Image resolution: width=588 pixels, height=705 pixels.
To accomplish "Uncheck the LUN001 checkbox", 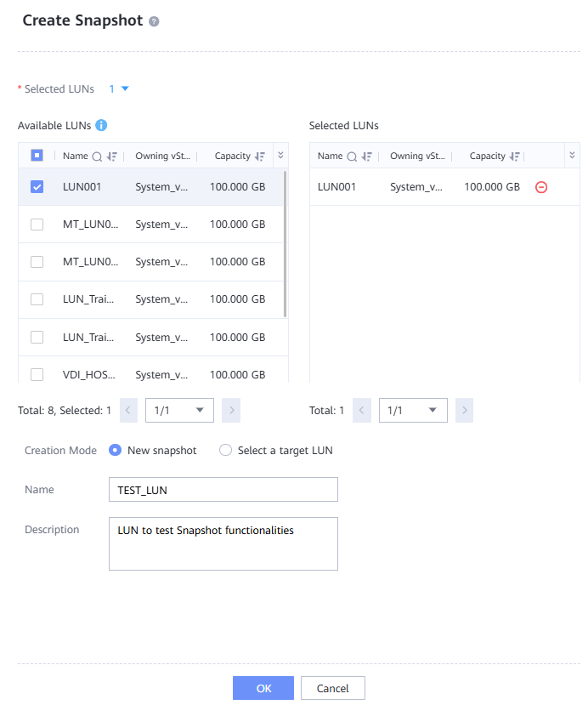I will coord(37,187).
